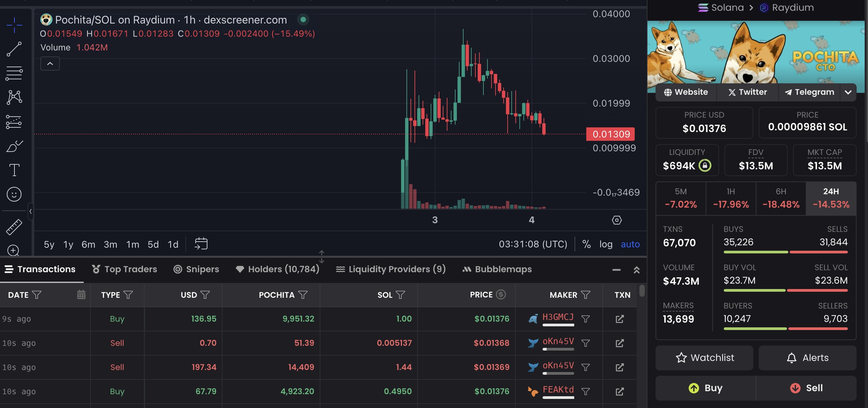The image size is (868, 408).
Task: Open the Pochita Website link
Action: 685,92
